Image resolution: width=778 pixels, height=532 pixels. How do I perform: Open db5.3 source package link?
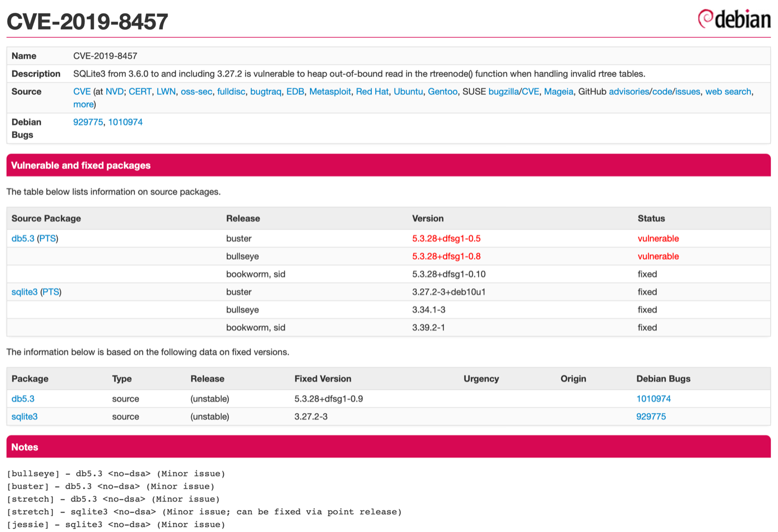pyautogui.click(x=23, y=239)
